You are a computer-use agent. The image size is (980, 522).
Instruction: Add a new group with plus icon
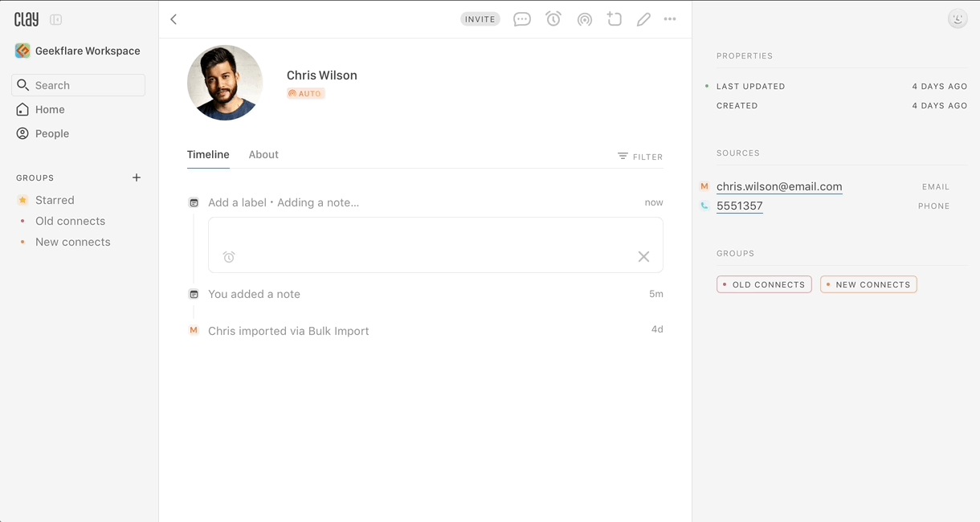[137, 177]
